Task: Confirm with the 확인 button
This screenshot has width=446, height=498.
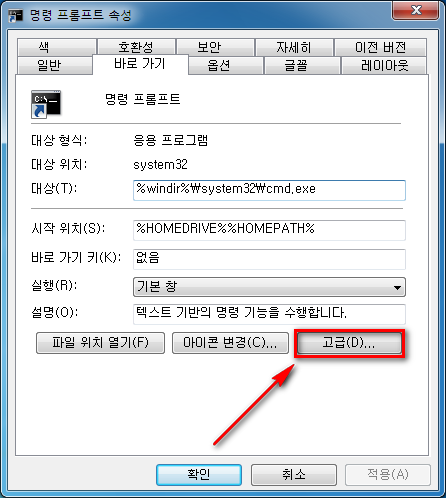Action: [199, 475]
